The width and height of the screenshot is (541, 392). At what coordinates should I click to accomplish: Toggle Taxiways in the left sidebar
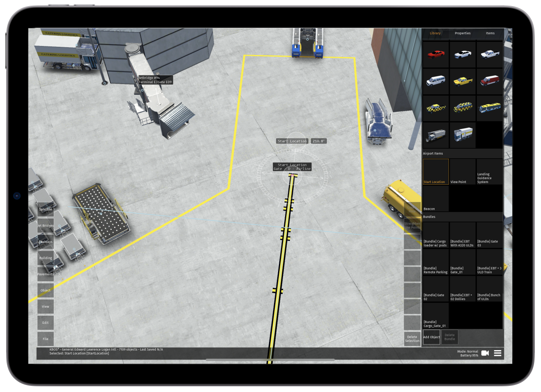(45, 241)
